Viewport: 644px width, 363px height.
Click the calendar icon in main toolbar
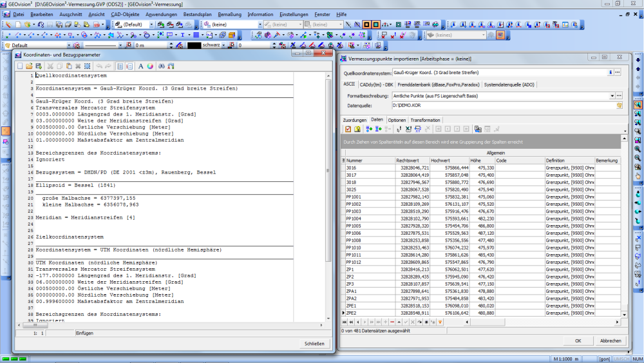565,25
